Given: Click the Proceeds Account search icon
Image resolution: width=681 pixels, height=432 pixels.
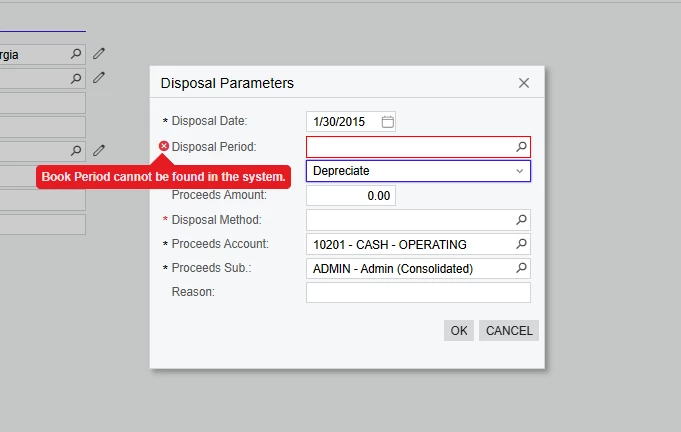Looking at the screenshot, I should [x=520, y=244].
